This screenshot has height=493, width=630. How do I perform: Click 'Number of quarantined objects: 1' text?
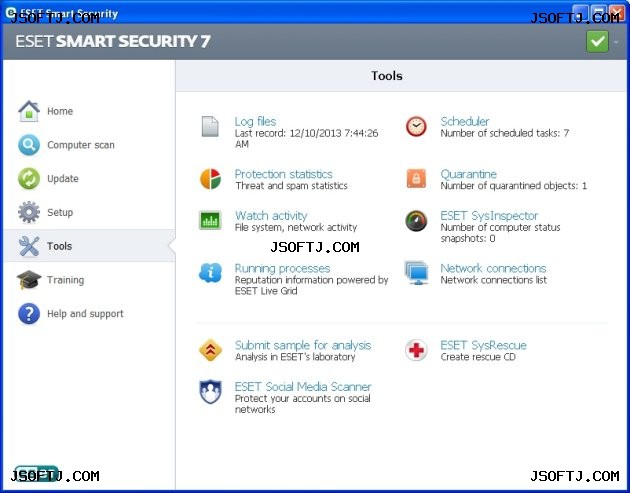click(513, 186)
